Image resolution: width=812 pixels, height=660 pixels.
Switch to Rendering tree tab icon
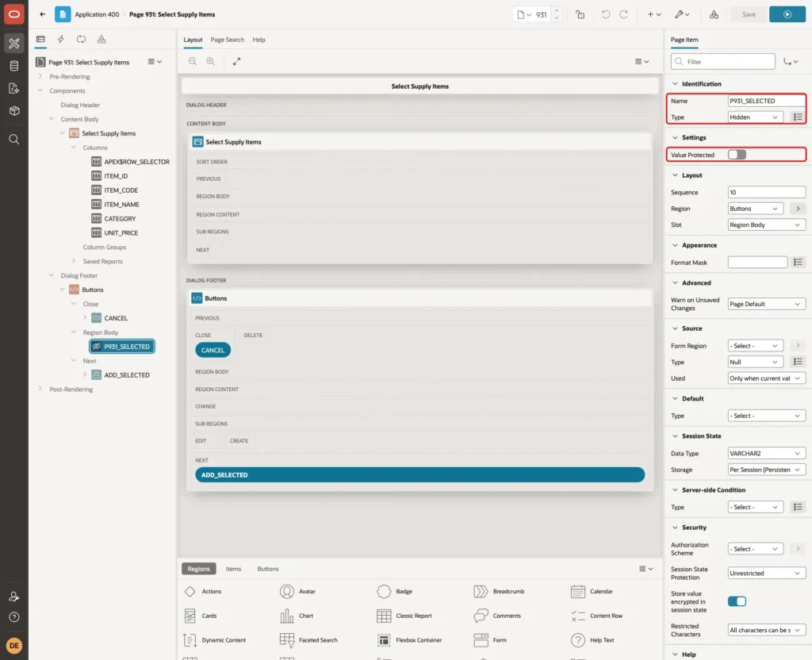pyautogui.click(x=40, y=40)
